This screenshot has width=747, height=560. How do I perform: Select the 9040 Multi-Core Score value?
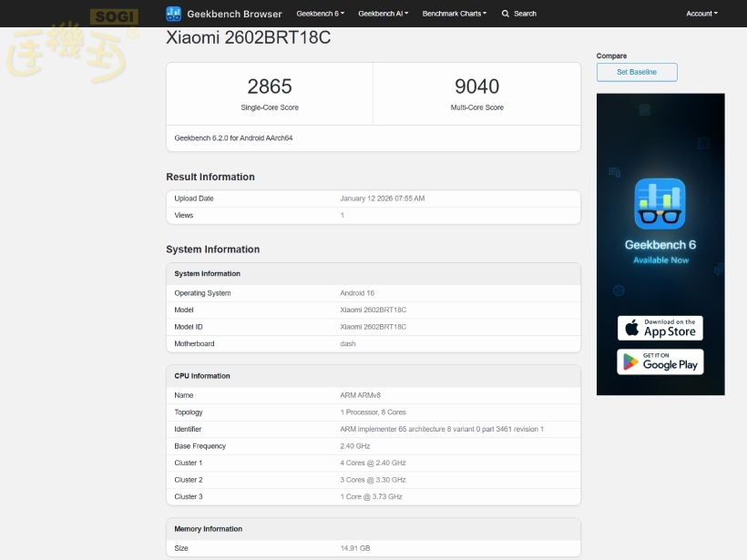pyautogui.click(x=476, y=87)
